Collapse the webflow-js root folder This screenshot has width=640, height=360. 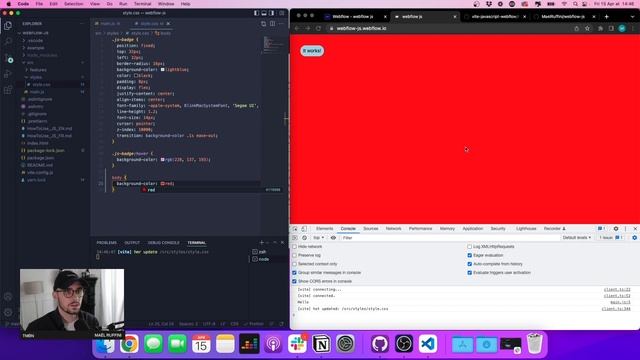point(33,33)
